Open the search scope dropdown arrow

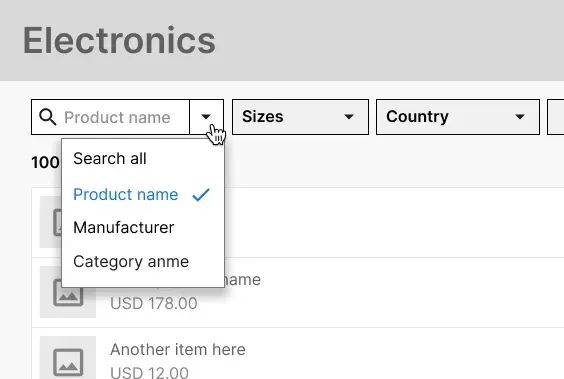(206, 117)
